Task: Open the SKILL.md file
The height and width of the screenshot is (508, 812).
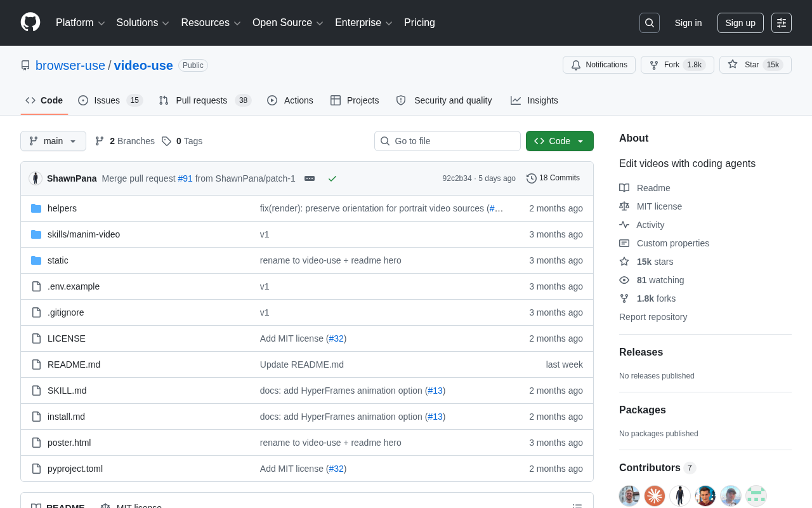Action: (67, 391)
